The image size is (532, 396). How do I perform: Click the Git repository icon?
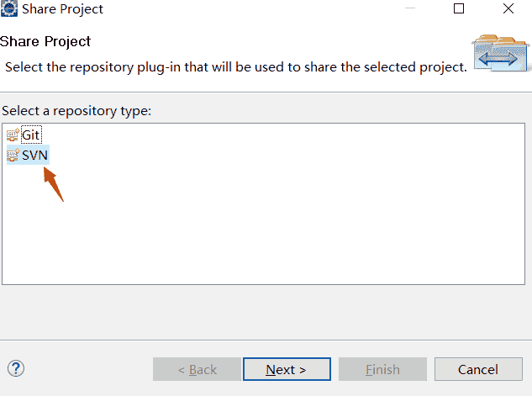[13, 135]
